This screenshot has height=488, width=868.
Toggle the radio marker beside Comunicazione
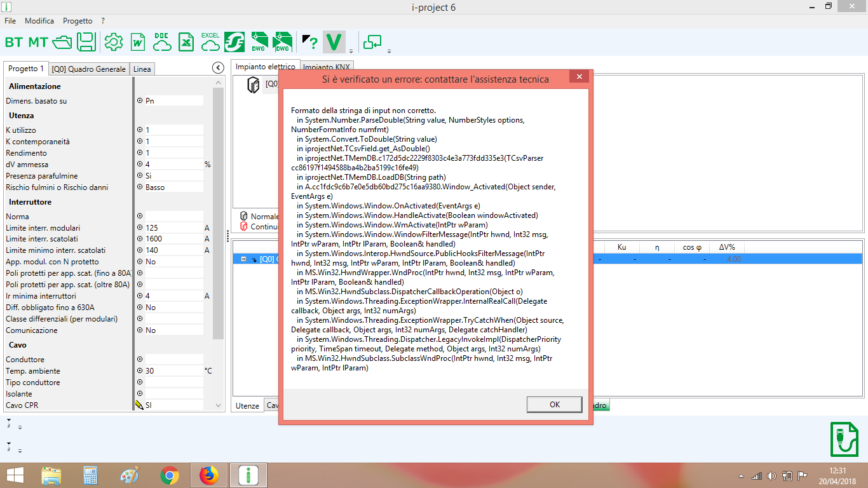pyautogui.click(x=140, y=330)
